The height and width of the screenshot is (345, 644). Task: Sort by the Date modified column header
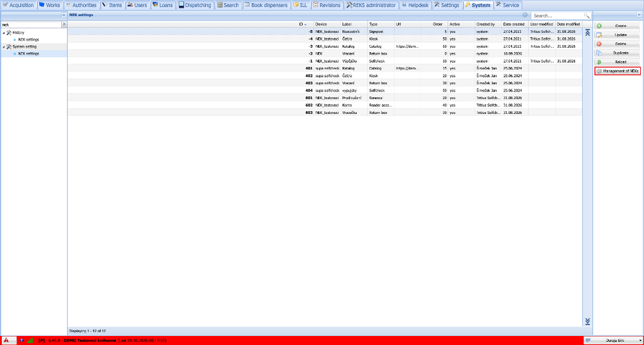(x=569, y=24)
